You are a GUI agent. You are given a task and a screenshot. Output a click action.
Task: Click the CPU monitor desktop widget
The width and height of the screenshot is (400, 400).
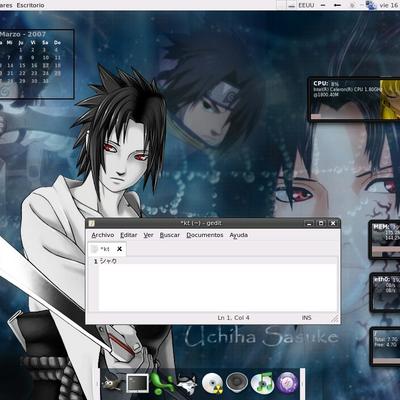354,99
